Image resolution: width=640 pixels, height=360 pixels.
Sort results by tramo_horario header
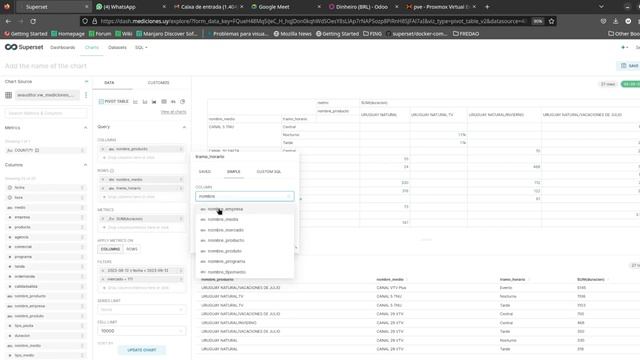(x=513, y=280)
